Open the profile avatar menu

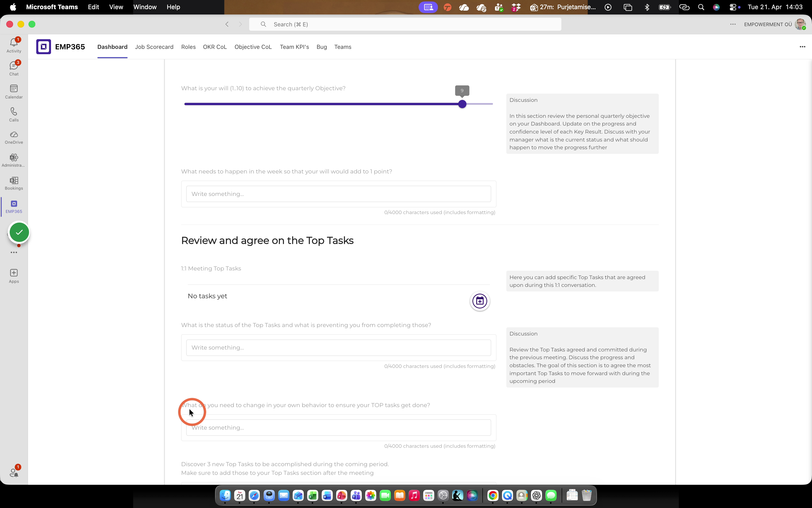point(800,24)
